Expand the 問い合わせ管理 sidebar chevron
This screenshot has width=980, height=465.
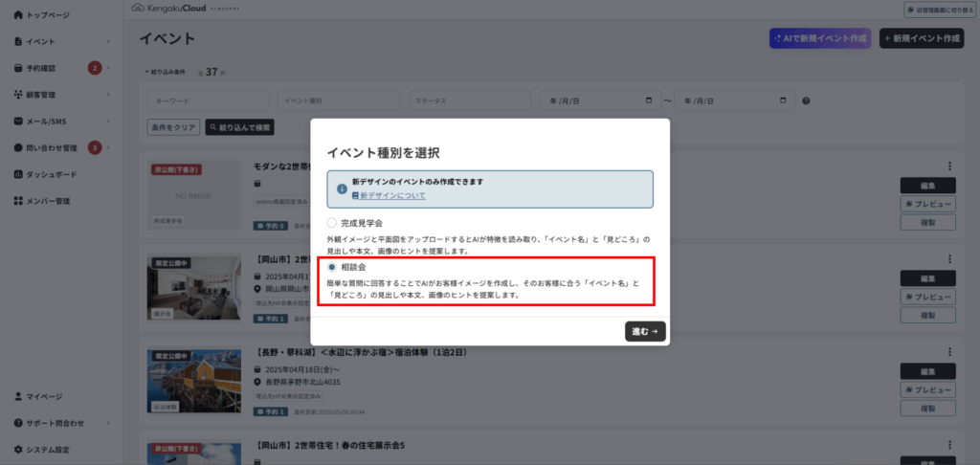(x=108, y=148)
